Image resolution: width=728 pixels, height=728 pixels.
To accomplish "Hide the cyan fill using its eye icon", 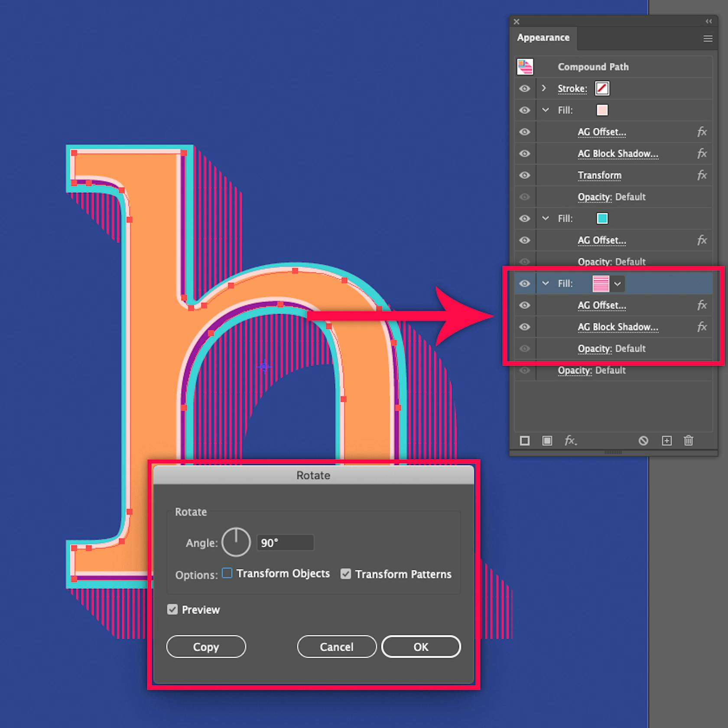I will click(525, 218).
